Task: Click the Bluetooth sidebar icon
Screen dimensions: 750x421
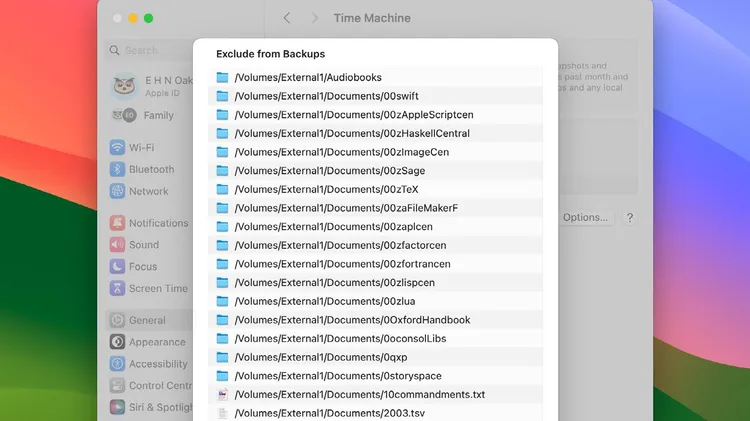Action: pyautogui.click(x=117, y=169)
